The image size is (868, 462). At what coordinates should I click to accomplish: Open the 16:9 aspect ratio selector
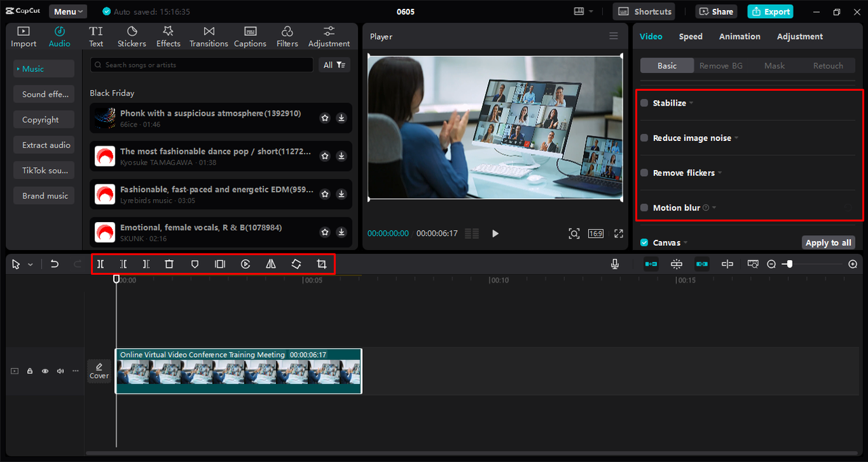coord(595,234)
